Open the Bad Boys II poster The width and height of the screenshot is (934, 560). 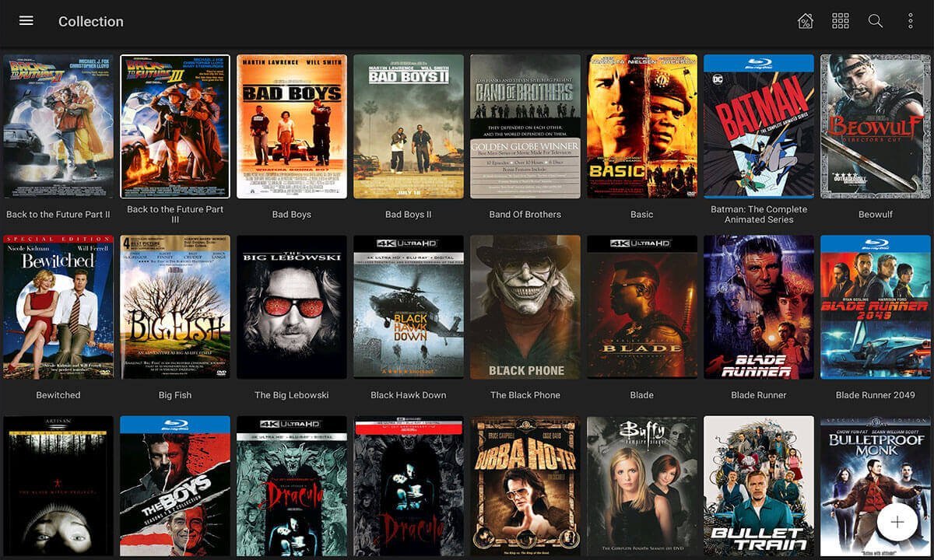coord(409,126)
